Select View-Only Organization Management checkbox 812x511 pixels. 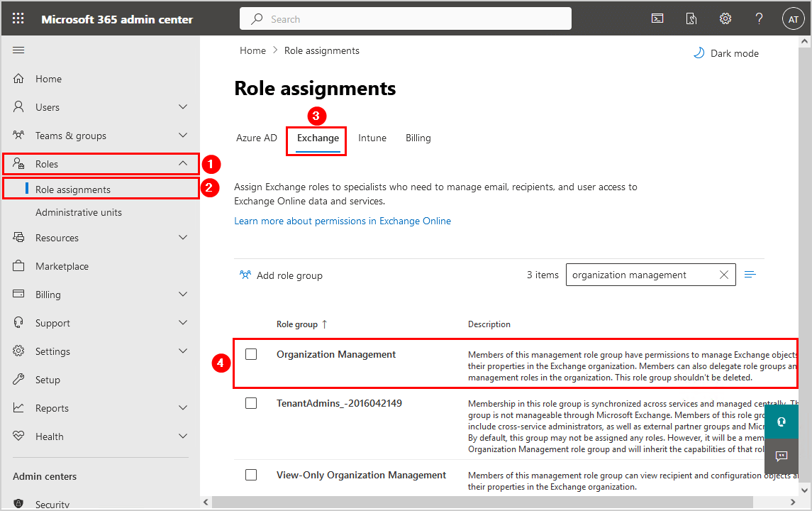[x=251, y=475]
